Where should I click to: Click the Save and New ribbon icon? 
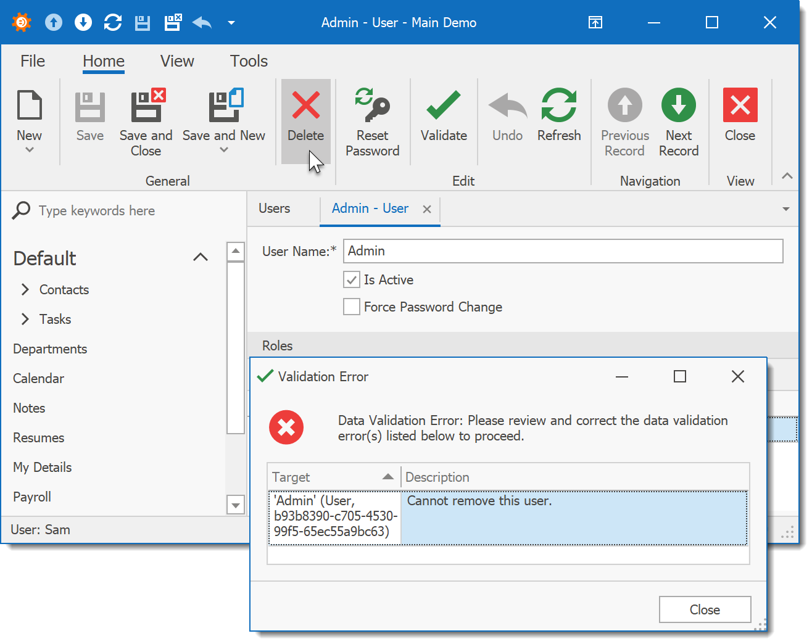tap(223, 105)
